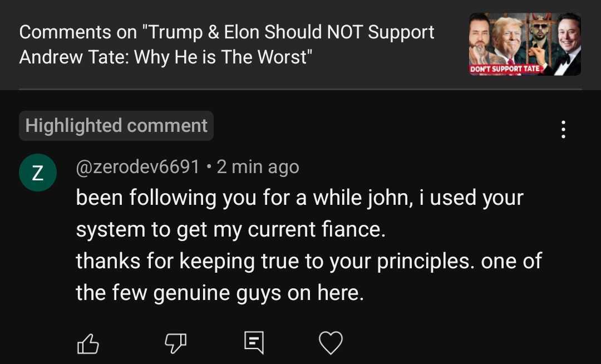601x364 pixels.
Task: Select the comment line starting "been following you"
Action: click(x=299, y=198)
